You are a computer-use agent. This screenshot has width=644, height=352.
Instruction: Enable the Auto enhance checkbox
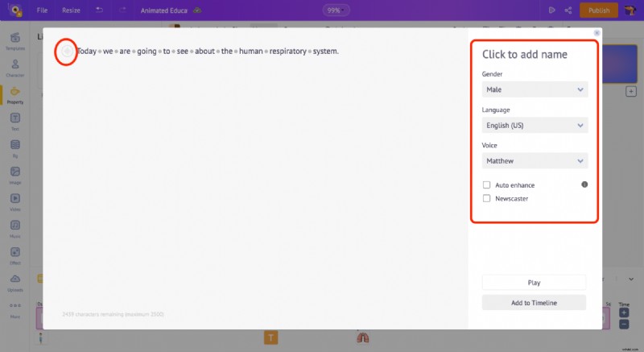pos(487,184)
